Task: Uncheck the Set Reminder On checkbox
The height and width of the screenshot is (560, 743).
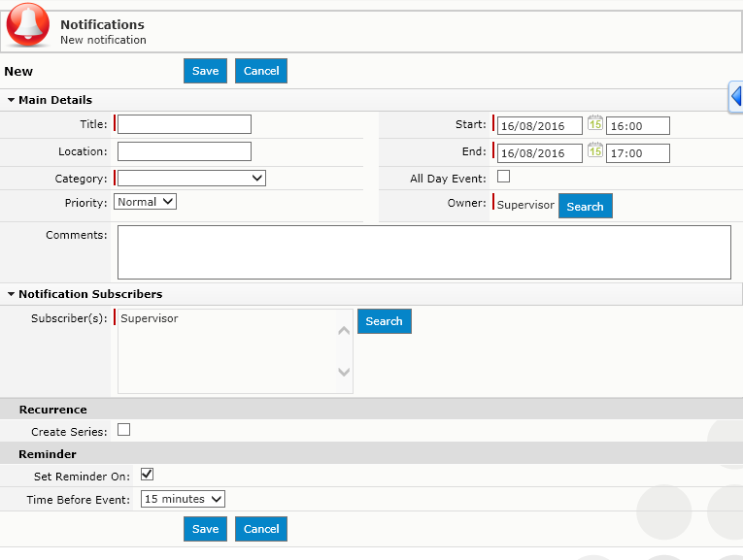Action: [147, 475]
